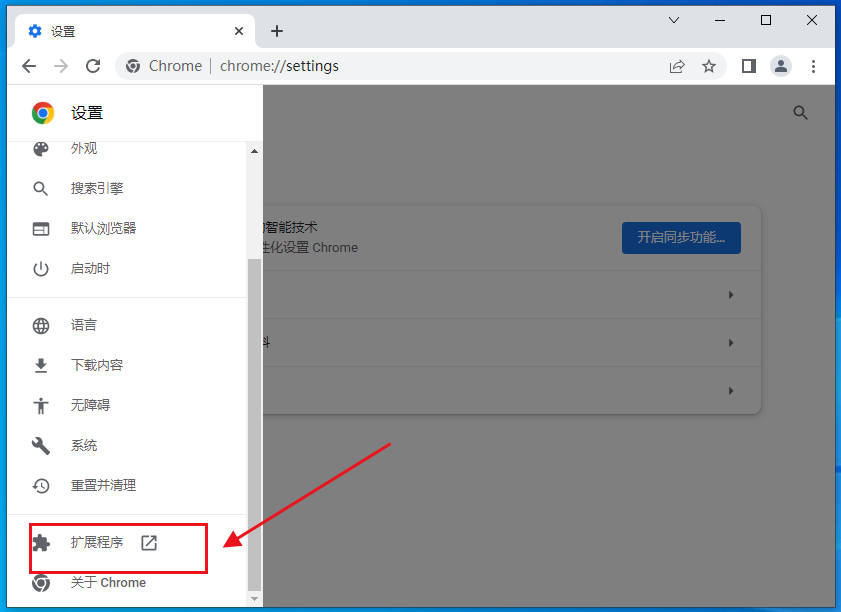Click the sidebar scrollbar up arrow
Viewport: 841px width, 612px height.
254,151
